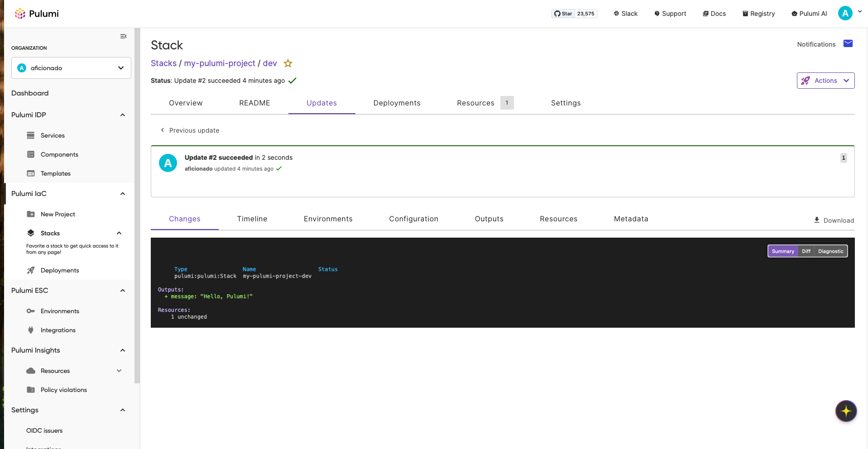Open Pulumi AI from header
The width and height of the screenshot is (868, 449).
[809, 14]
